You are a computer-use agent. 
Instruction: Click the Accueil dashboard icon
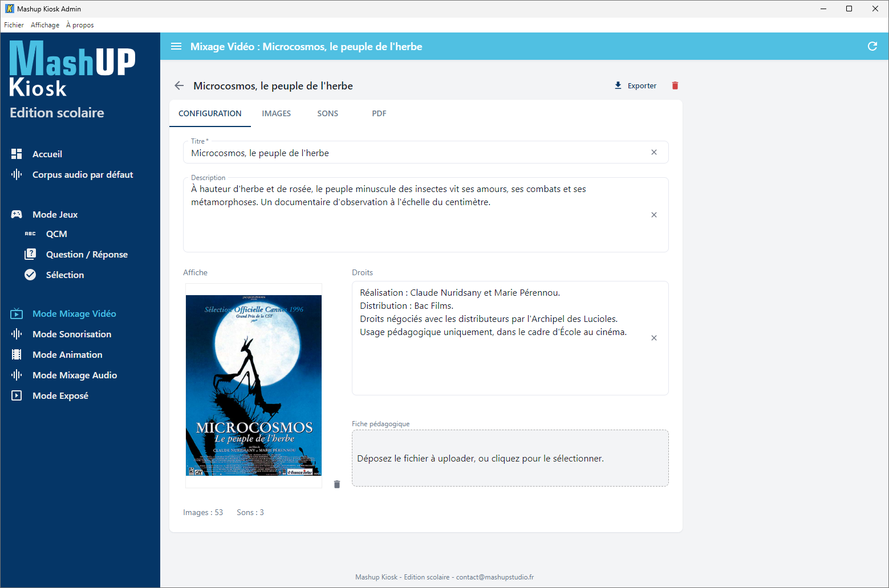click(17, 154)
